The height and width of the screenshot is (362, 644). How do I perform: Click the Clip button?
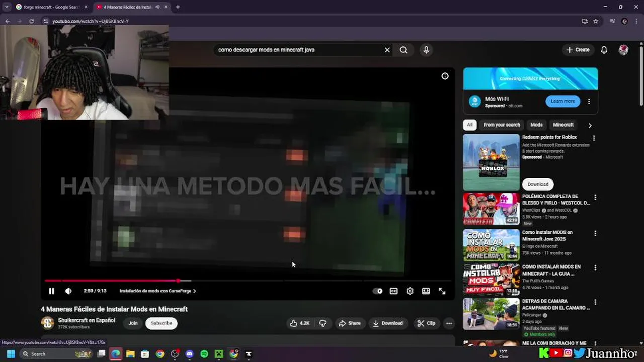pos(426,323)
